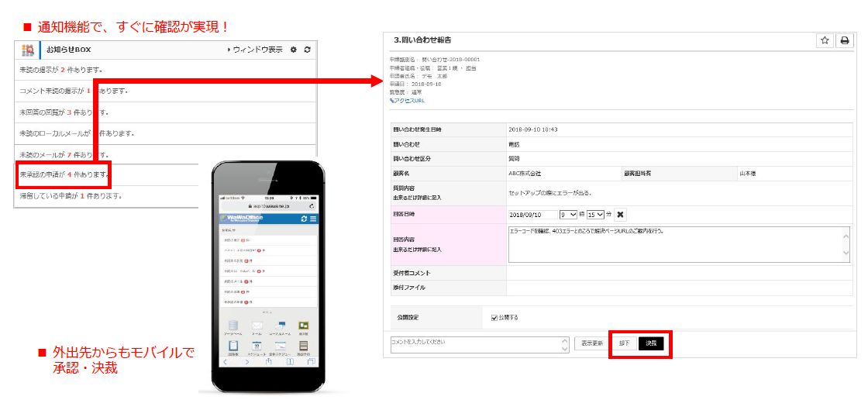Click the print icon in report header
868x400 pixels.
844,40
